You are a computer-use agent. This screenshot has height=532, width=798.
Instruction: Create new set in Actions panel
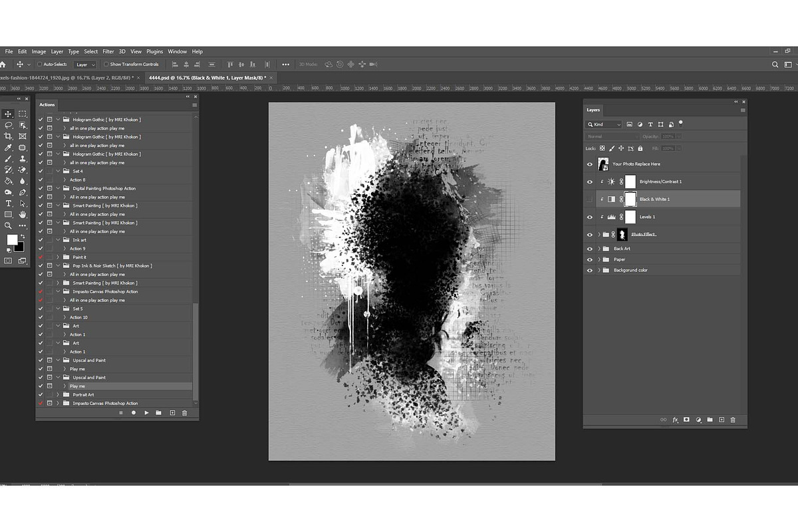point(159,413)
